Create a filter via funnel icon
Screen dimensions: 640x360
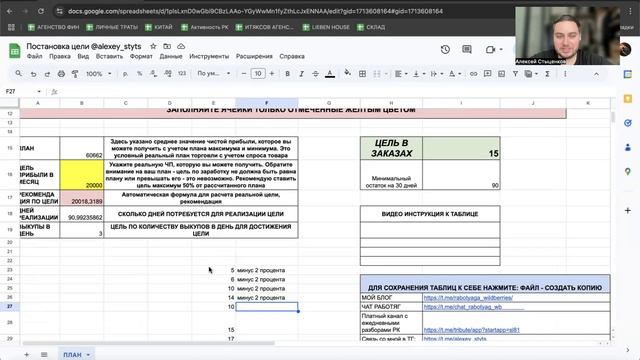tap(516, 74)
